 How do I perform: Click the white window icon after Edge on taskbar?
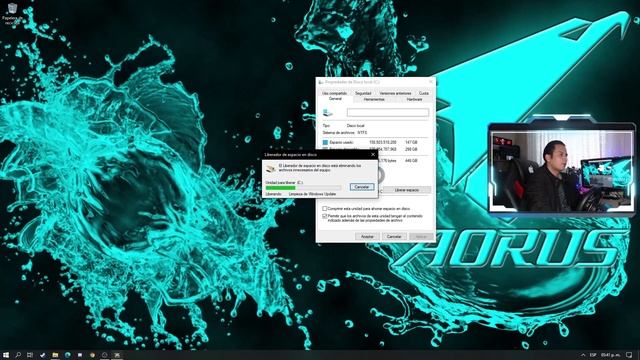click(x=80, y=355)
